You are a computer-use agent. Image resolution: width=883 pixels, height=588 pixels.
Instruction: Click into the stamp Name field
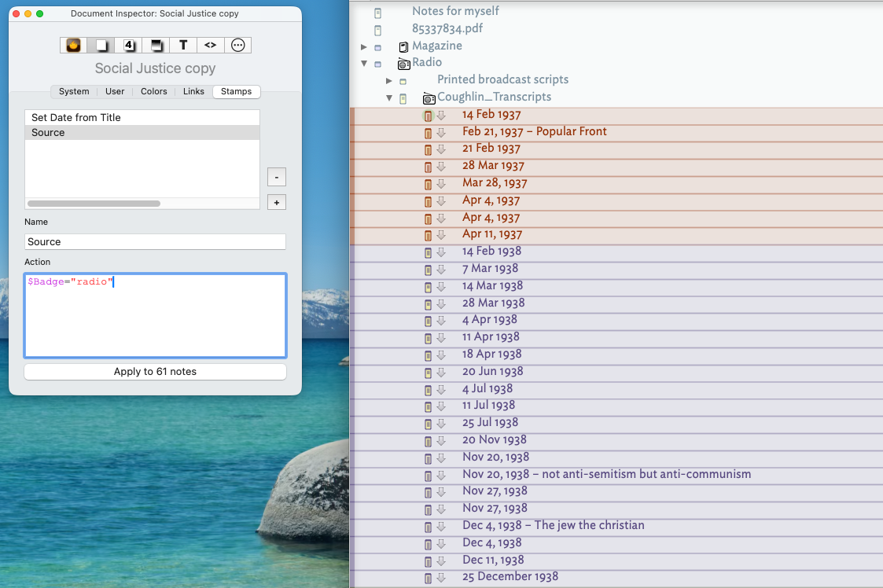click(x=155, y=242)
